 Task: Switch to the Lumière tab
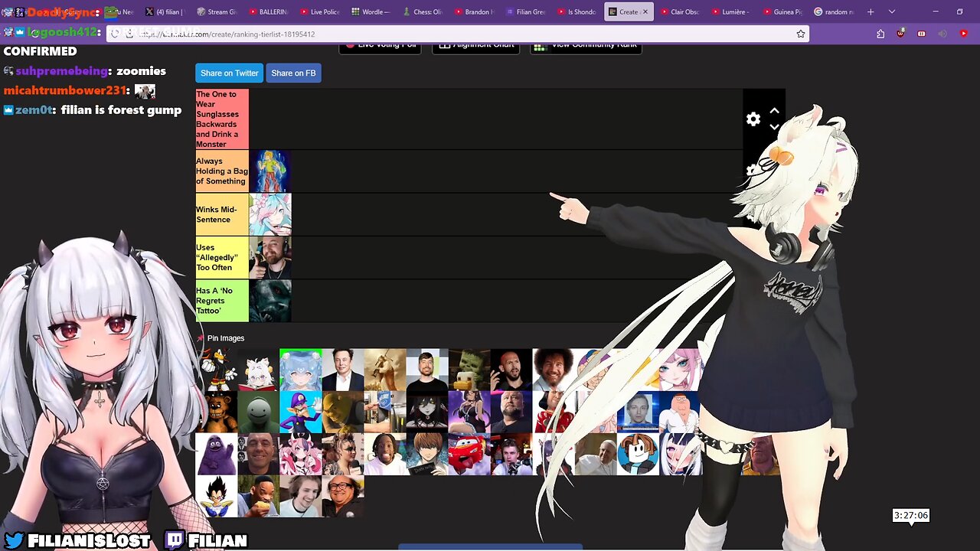click(730, 11)
